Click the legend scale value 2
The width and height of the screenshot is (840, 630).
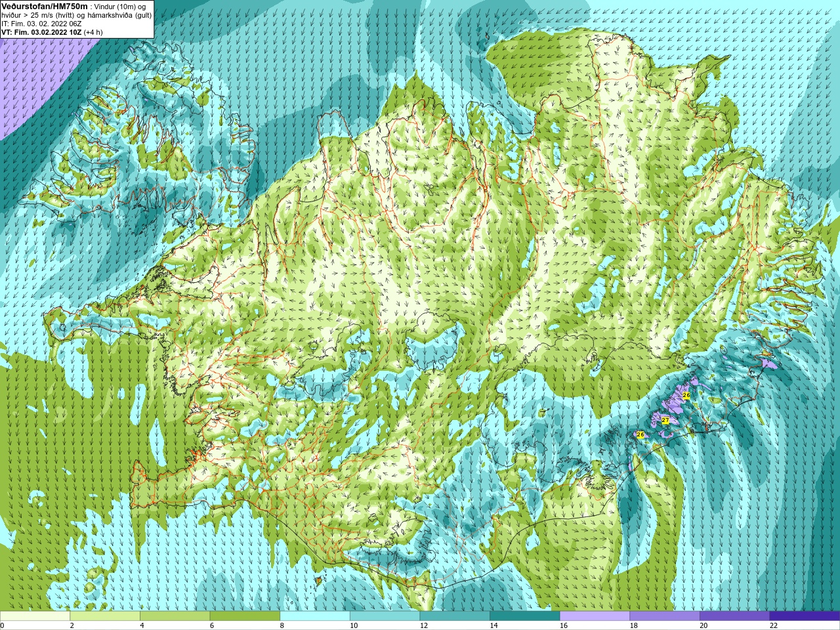click(x=72, y=625)
